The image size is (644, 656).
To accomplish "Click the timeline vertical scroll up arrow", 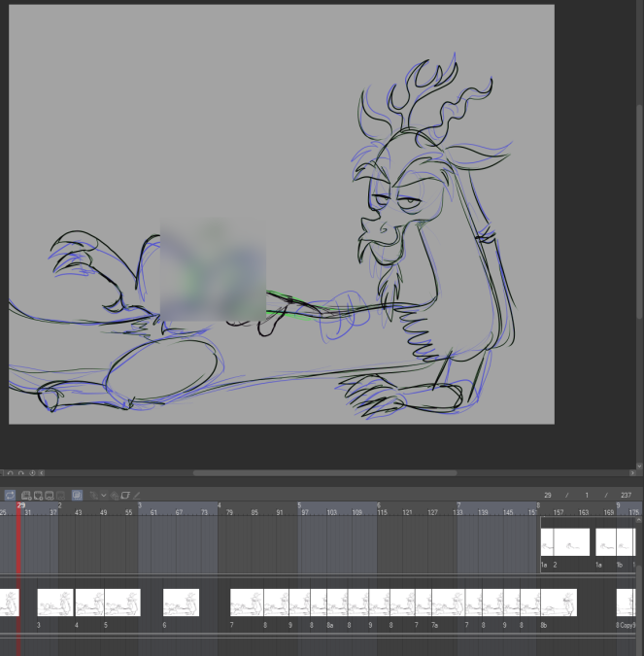I will (x=639, y=520).
